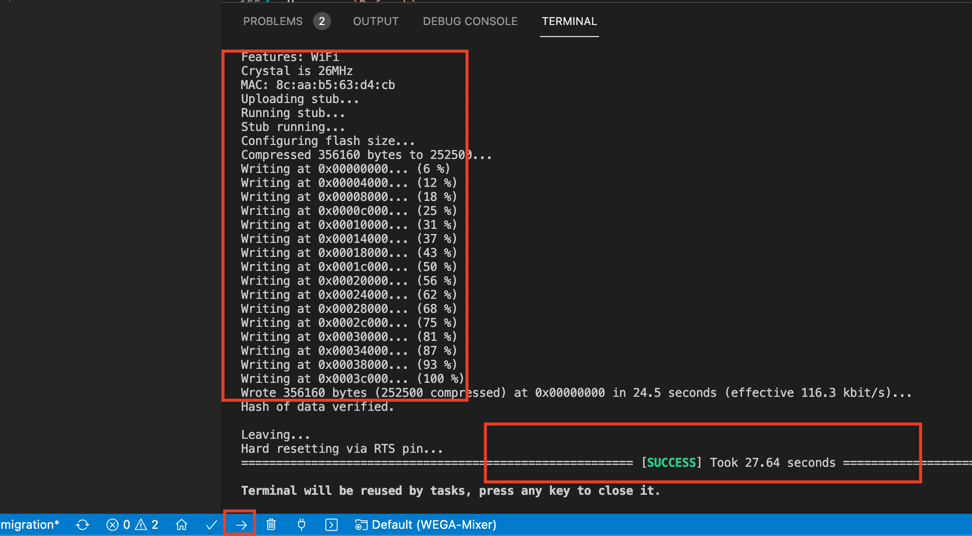Select the TERMINAL tab

pyautogui.click(x=569, y=22)
